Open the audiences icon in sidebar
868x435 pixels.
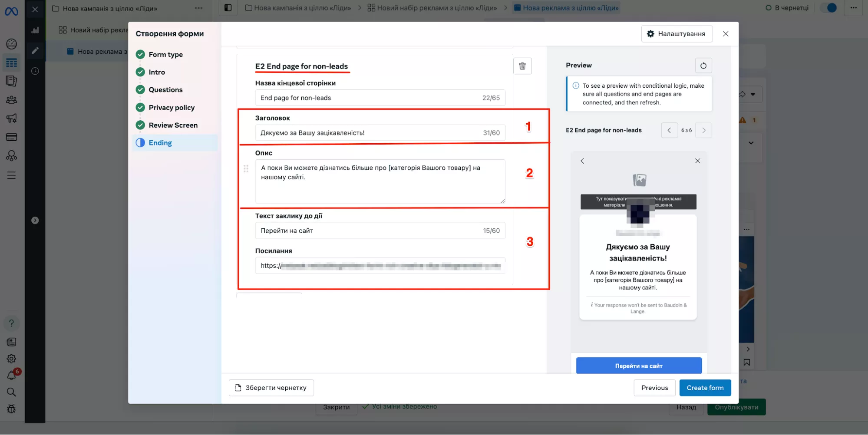[12, 100]
